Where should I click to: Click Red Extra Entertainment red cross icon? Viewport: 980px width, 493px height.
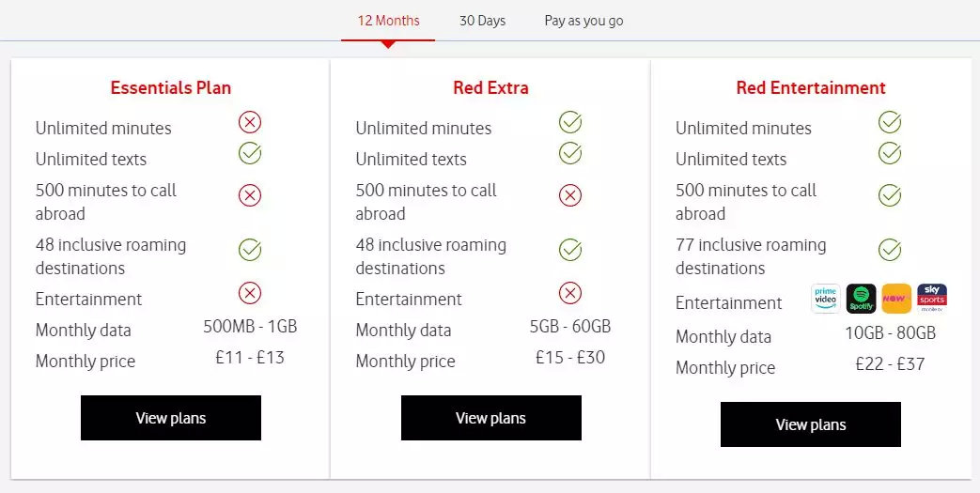(570, 293)
